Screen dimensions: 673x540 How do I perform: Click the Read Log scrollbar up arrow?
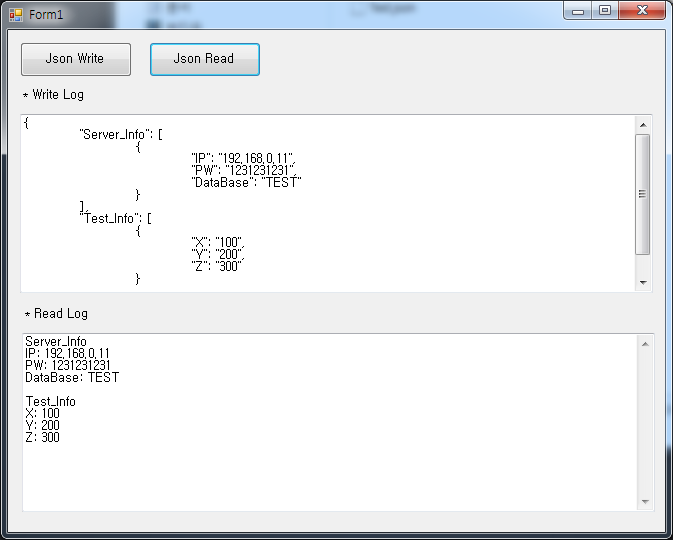[x=645, y=344]
